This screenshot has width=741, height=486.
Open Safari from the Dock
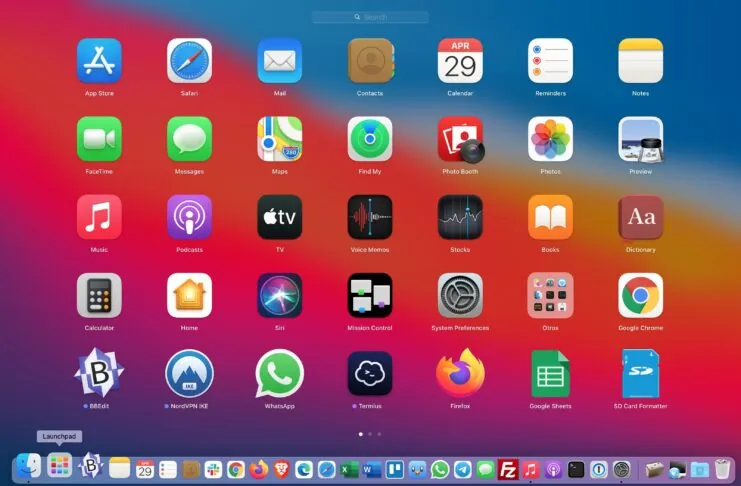(327, 469)
